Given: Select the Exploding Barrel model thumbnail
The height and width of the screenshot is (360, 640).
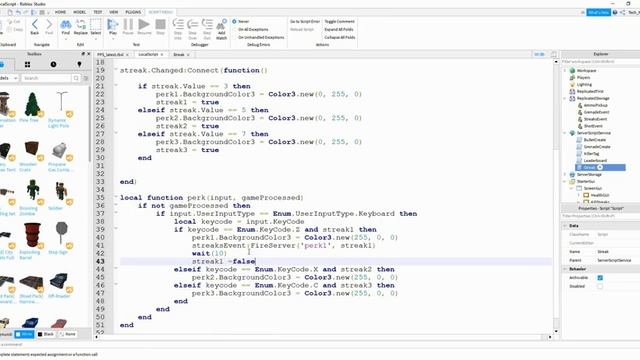Looking at the screenshot, I should (x=32, y=235).
